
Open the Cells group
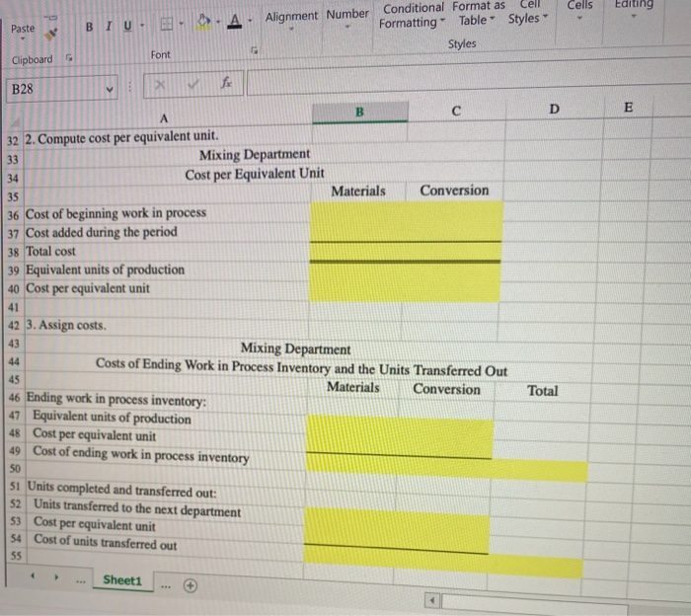tap(580, 11)
